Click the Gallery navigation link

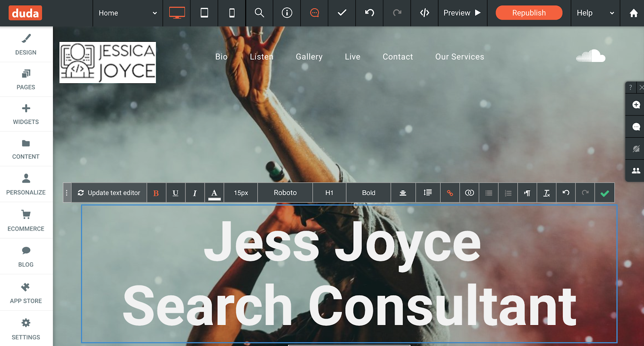pyautogui.click(x=309, y=57)
